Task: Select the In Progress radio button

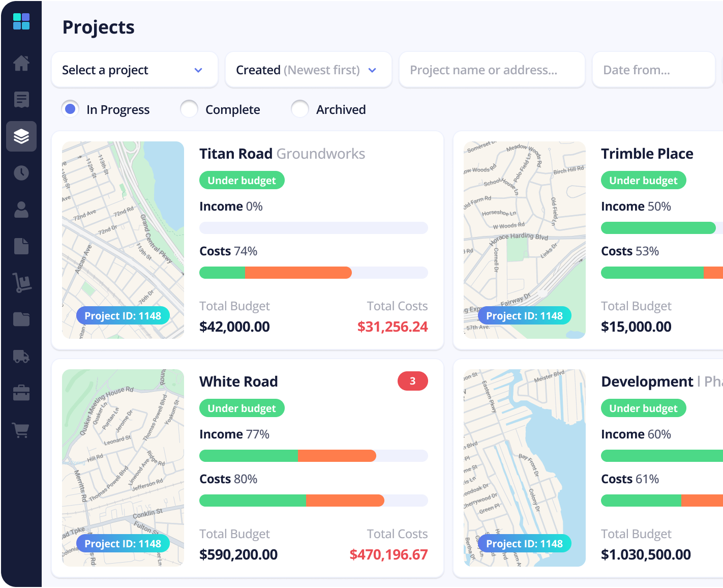Action: click(71, 109)
